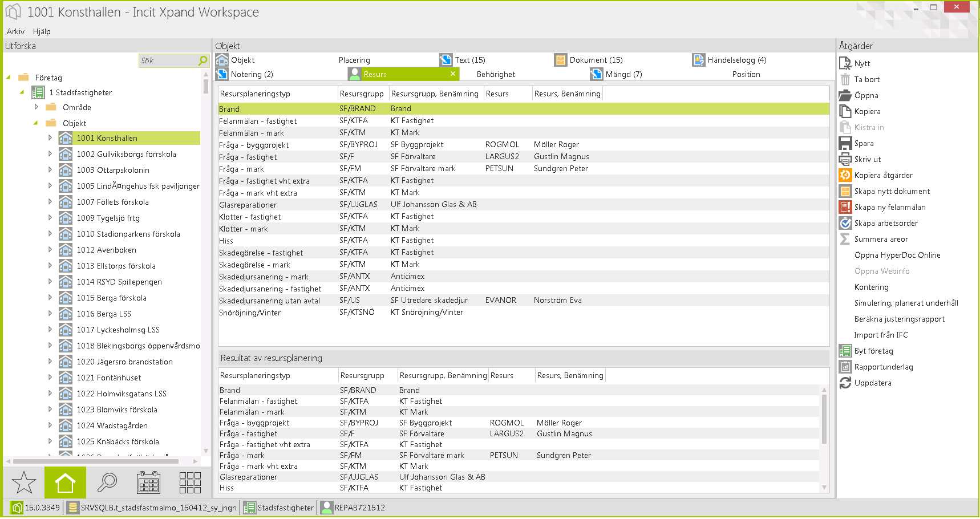Screen dimensions: 980x519
Task: Select 1021 Fontänhuset in tree
Action: (108, 378)
